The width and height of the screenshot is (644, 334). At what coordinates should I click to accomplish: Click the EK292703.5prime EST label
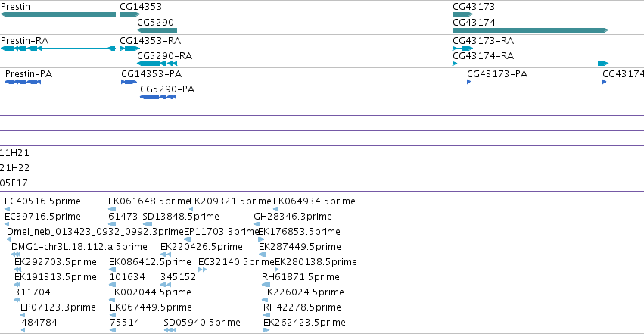click(55, 262)
